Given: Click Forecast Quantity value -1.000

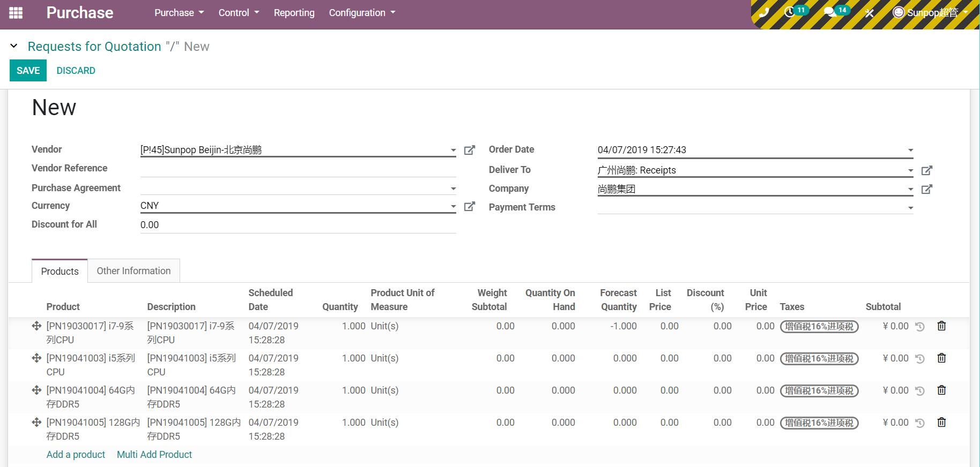Looking at the screenshot, I should 623,326.
